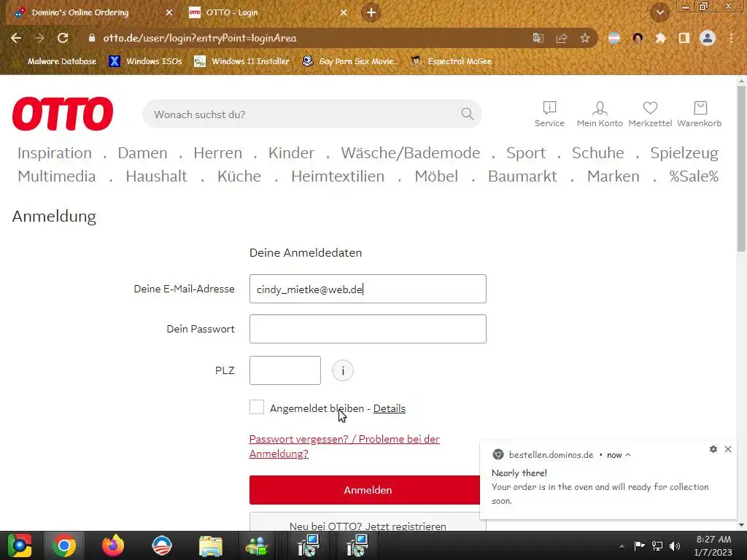Bookmark this page with star icon
Viewport: 747px width, 560px height.
pos(585,38)
